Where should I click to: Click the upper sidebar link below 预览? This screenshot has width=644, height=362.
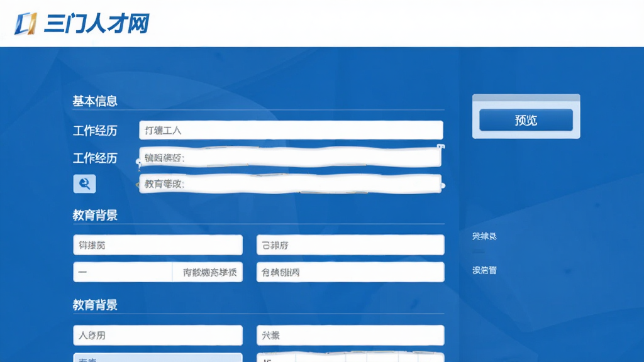[x=484, y=236]
